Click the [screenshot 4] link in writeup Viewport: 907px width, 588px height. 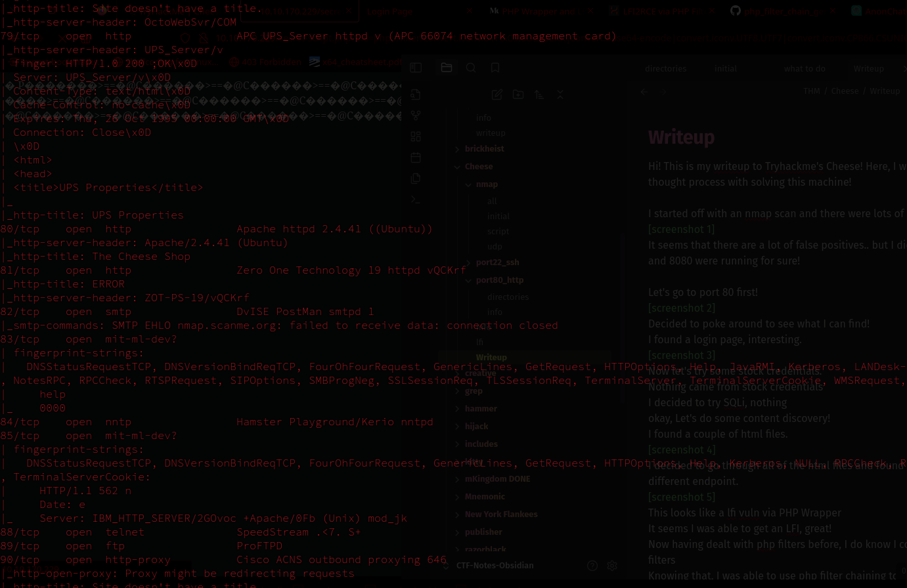(681, 450)
